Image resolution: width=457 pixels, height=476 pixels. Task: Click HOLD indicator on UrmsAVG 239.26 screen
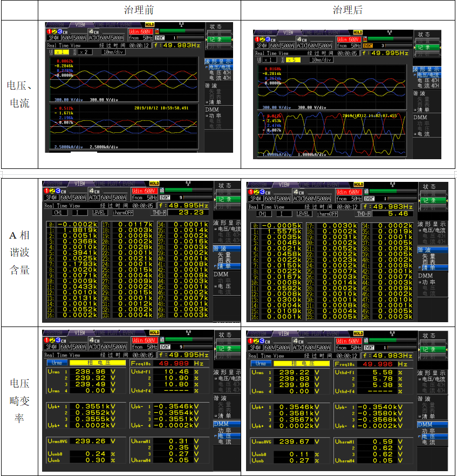coord(154,333)
